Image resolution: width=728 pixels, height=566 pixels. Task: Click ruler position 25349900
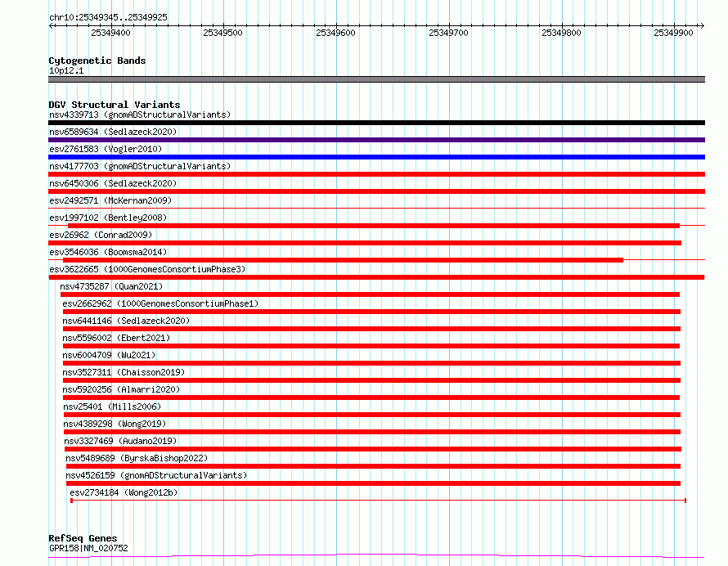tap(673, 33)
